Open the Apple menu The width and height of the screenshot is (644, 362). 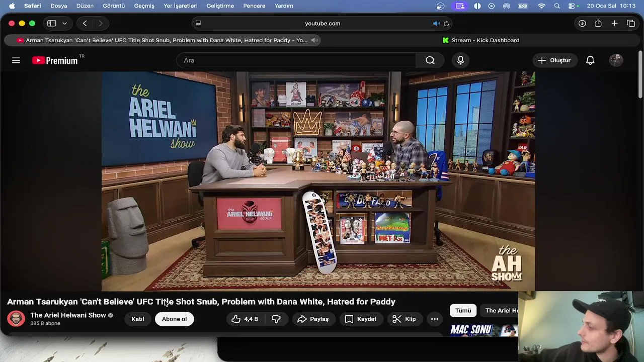(12, 6)
